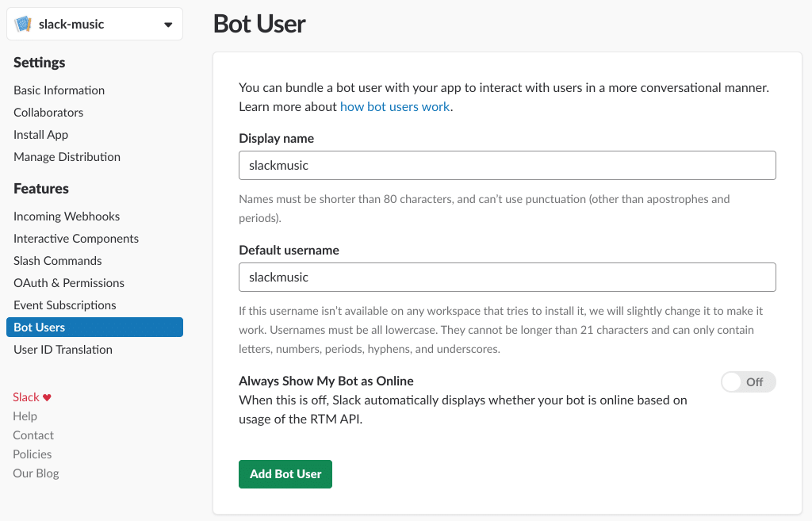Visit the Our Blog link
The height and width of the screenshot is (521, 812).
(x=36, y=473)
